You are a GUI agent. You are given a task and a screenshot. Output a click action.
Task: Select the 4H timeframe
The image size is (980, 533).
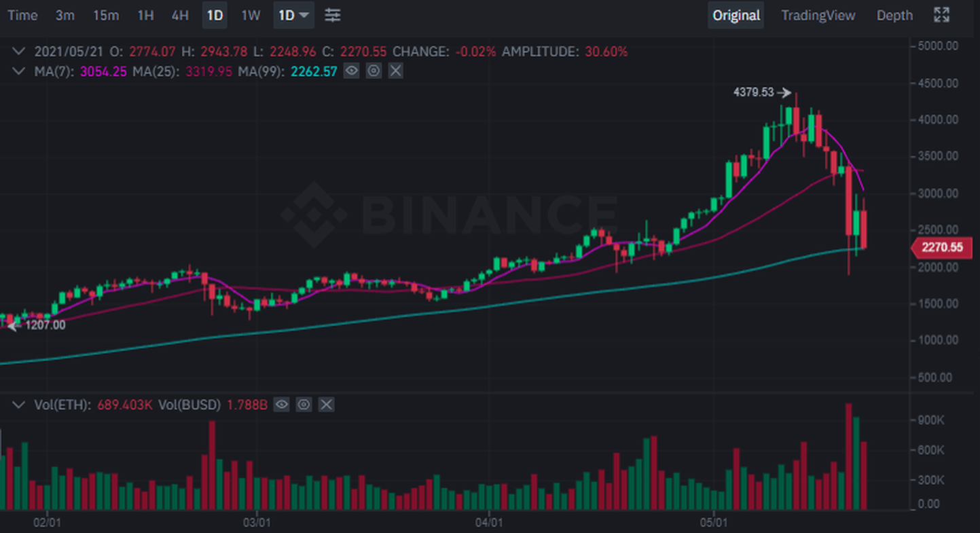coord(180,15)
